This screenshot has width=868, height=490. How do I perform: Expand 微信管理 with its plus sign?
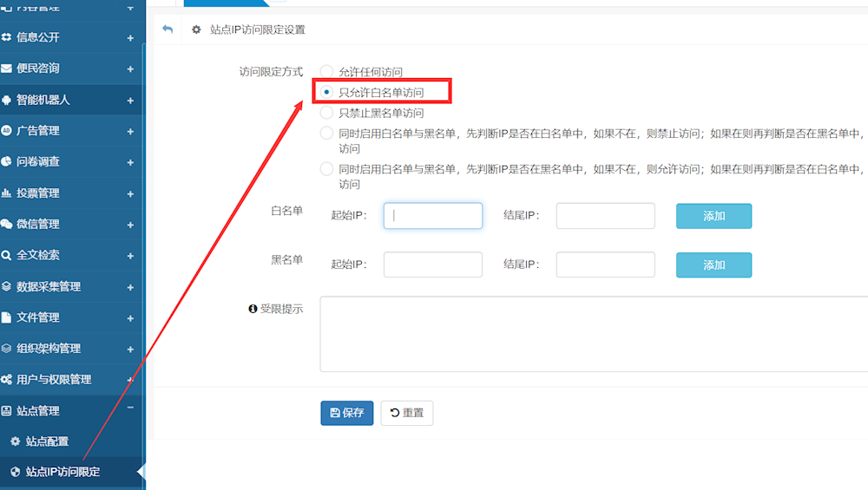(x=131, y=225)
